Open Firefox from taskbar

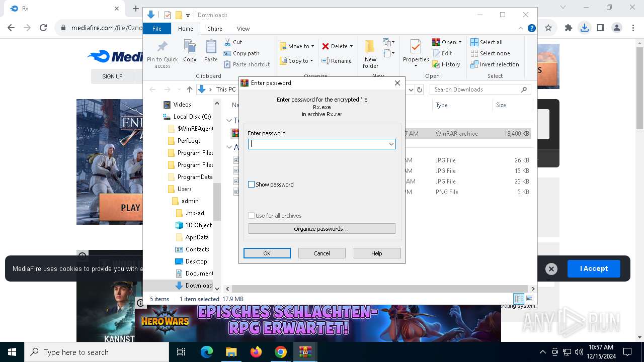point(256,352)
